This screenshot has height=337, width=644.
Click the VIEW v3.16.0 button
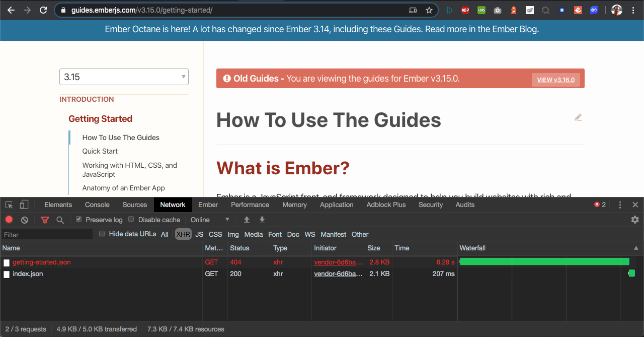click(x=556, y=80)
